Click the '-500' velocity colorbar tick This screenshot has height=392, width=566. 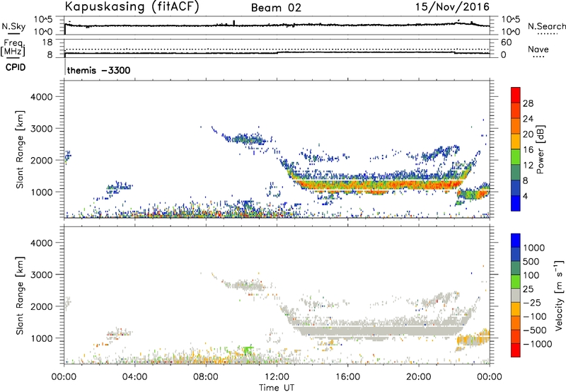click(x=535, y=330)
